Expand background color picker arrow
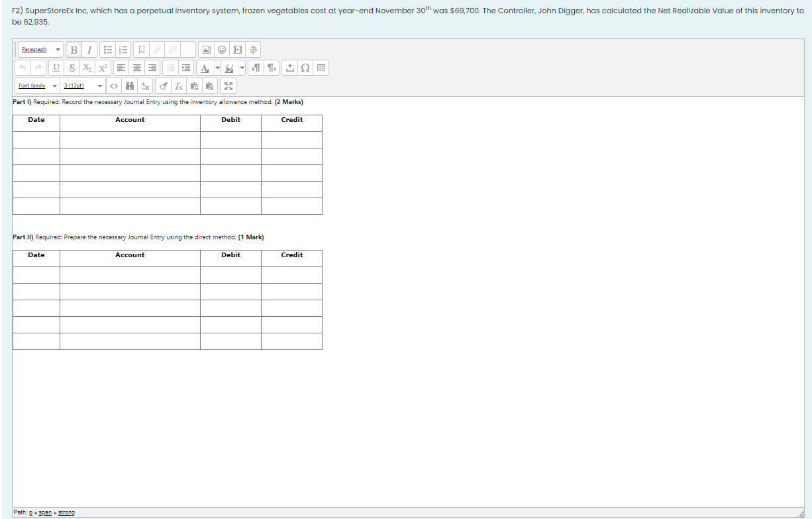The width and height of the screenshot is (812, 519). click(x=242, y=68)
